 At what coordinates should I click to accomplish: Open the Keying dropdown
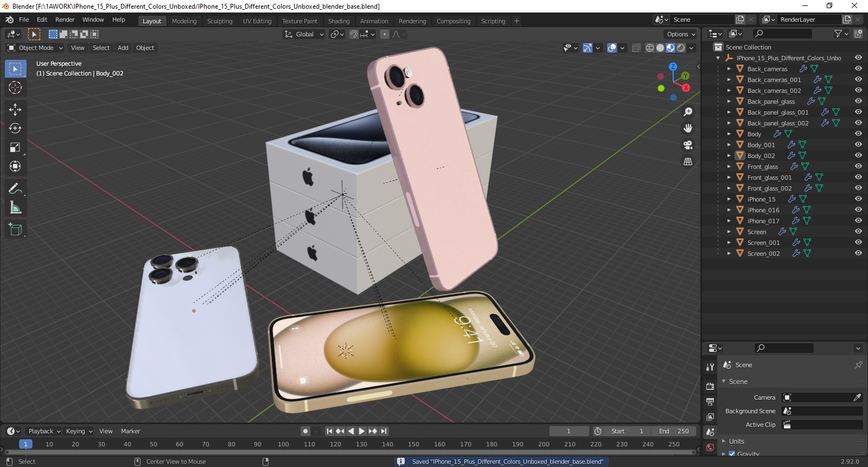[x=79, y=431]
